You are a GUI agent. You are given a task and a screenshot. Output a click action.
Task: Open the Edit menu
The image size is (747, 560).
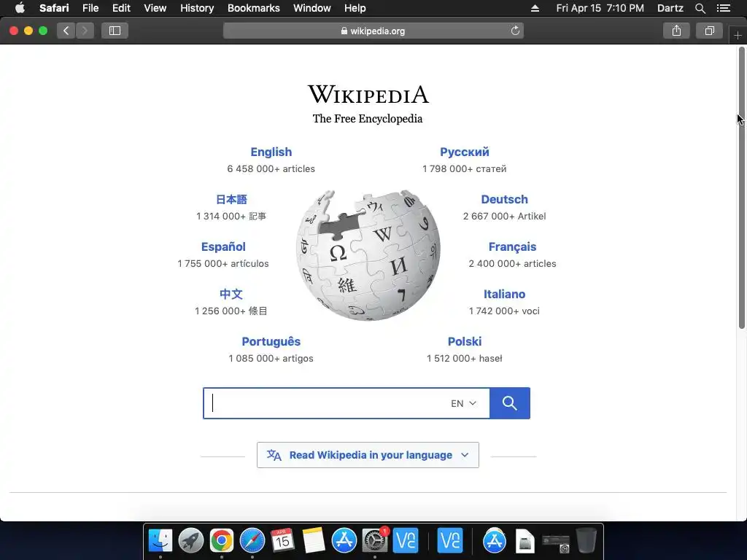[121, 8]
